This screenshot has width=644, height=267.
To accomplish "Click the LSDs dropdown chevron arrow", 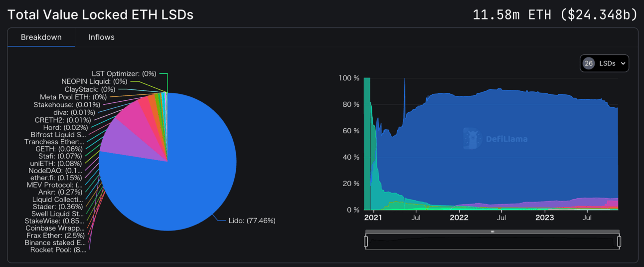I will pos(623,63).
